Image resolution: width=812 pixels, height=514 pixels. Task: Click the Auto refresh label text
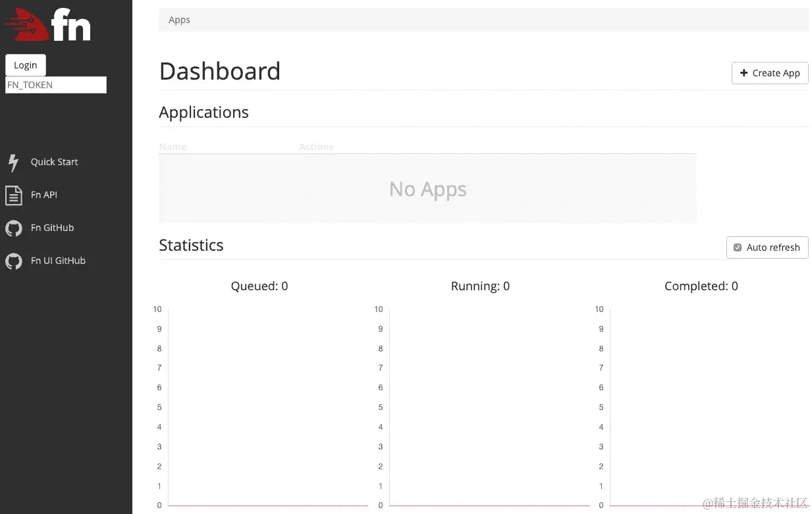pos(773,247)
